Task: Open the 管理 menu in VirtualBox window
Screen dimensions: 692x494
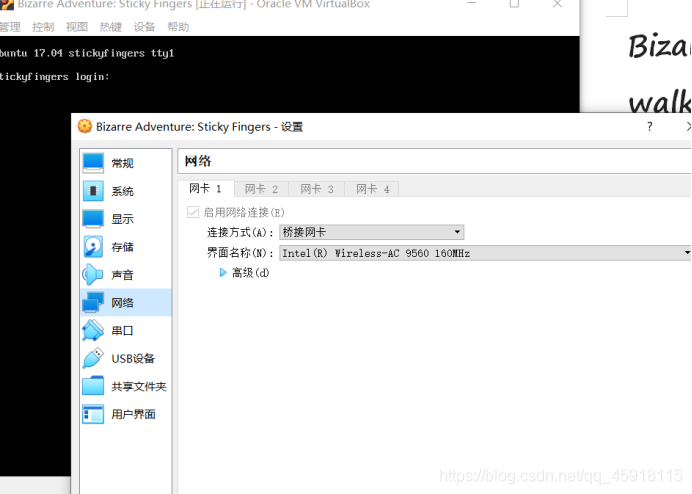Action: (10, 27)
